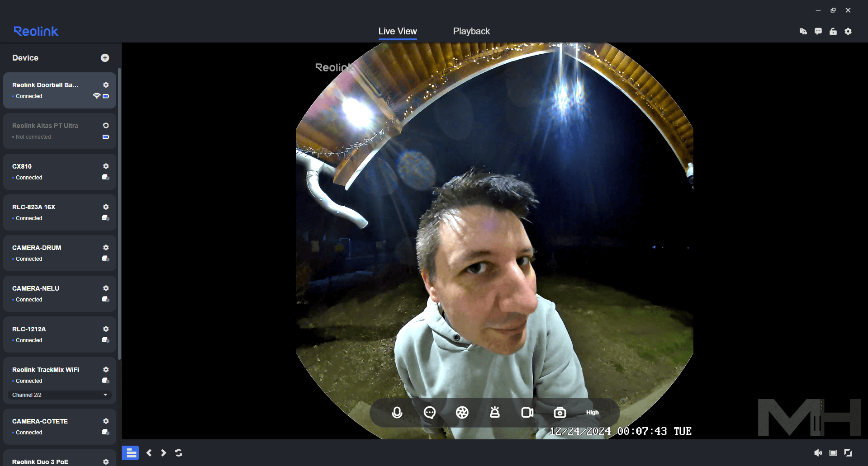The width and height of the screenshot is (868, 466).
Task: Open Reolink Duo 3 PoE settings gear
Action: click(106, 462)
